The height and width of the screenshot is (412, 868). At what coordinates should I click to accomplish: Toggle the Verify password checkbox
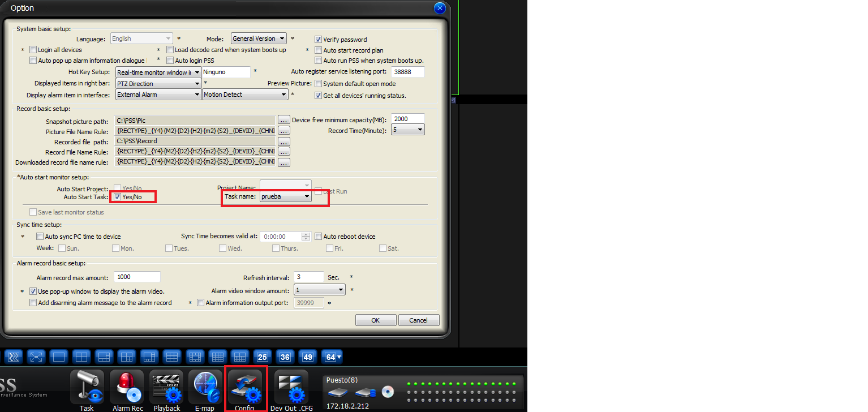[x=319, y=40]
